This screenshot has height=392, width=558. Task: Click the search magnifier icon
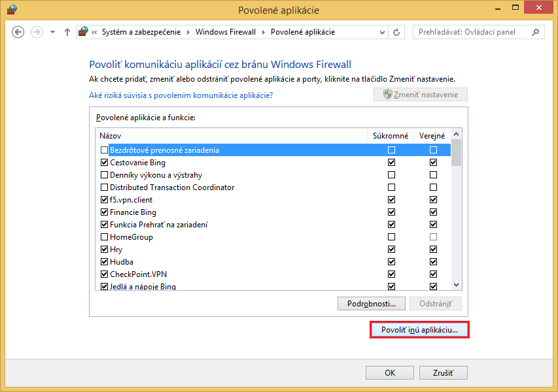(x=535, y=32)
